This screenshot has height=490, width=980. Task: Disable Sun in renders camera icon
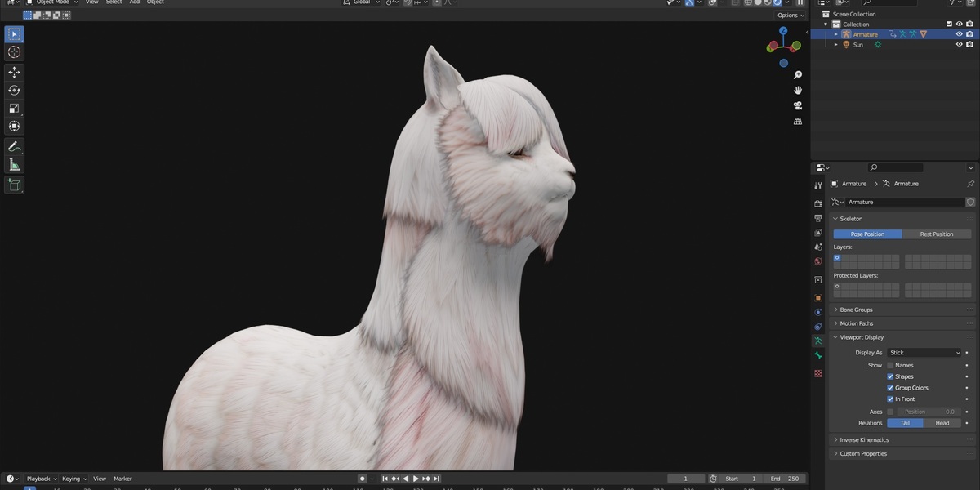click(x=969, y=45)
